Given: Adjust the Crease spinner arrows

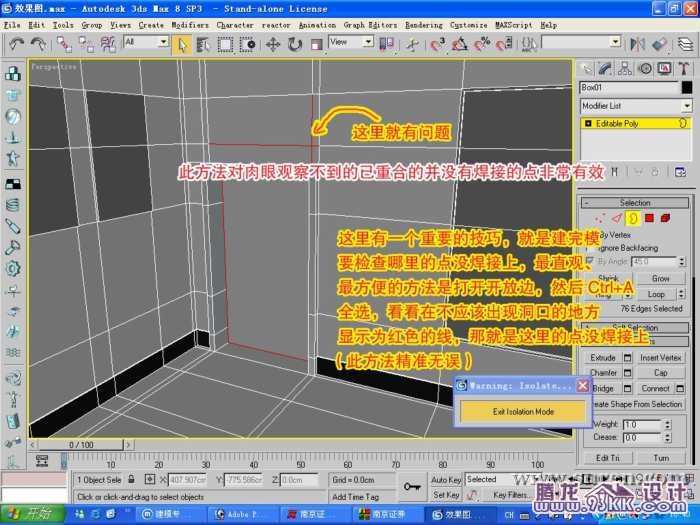Looking at the screenshot, I should 667,438.
